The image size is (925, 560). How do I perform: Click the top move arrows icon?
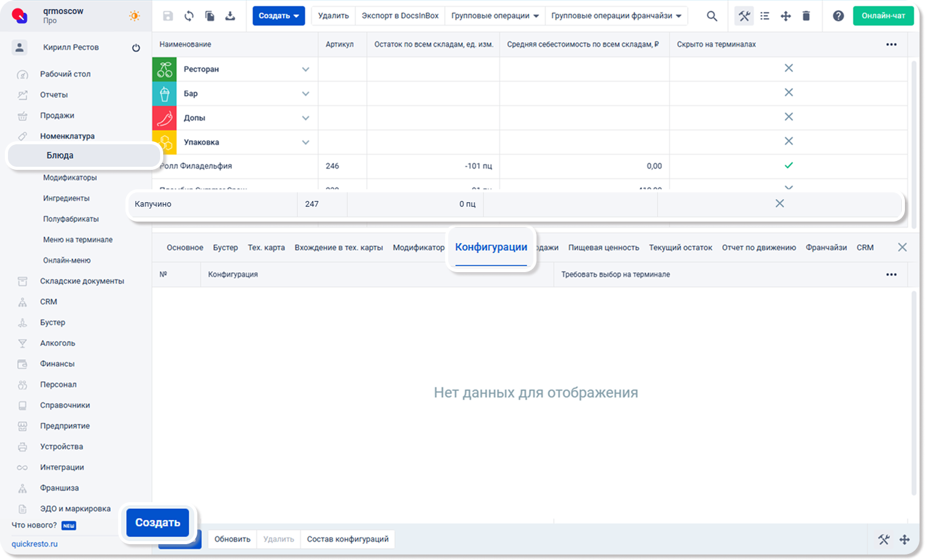pos(786,16)
